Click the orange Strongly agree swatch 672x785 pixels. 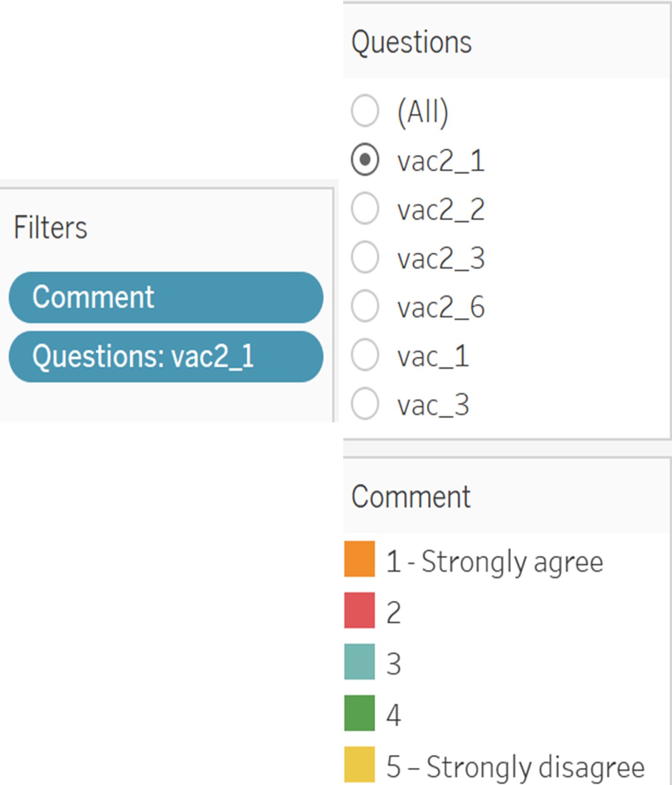tap(359, 559)
